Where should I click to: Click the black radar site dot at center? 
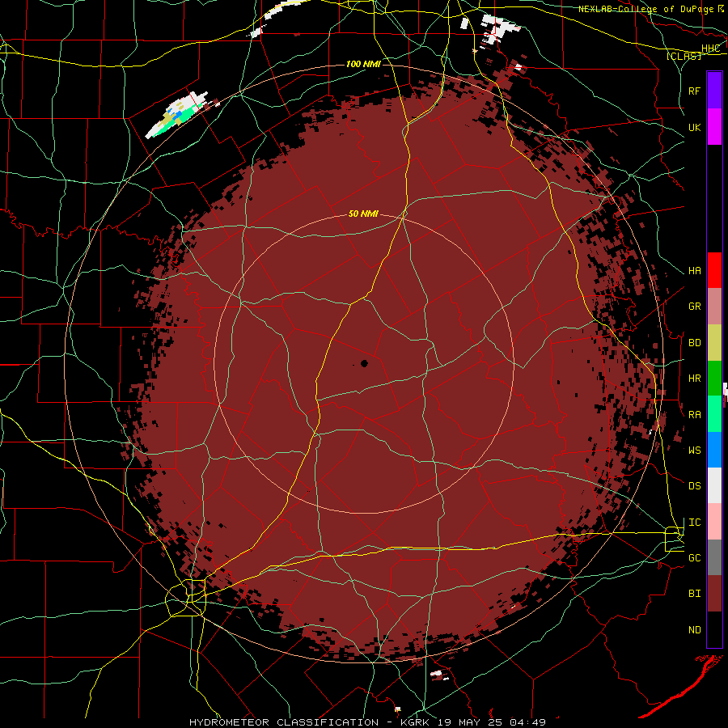pyautogui.click(x=364, y=363)
